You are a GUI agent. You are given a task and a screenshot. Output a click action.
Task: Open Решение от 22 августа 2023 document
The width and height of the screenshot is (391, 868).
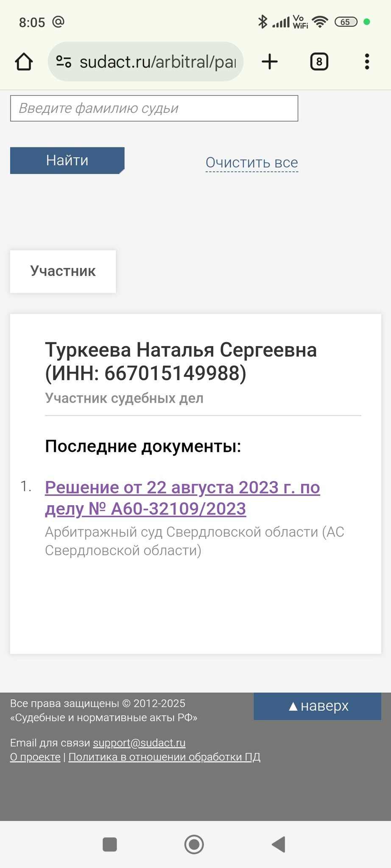tap(182, 498)
